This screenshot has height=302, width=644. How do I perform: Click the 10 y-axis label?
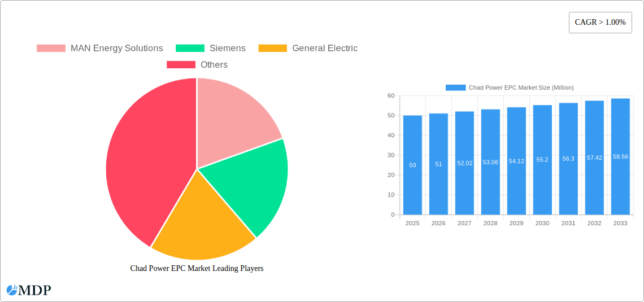click(x=391, y=195)
